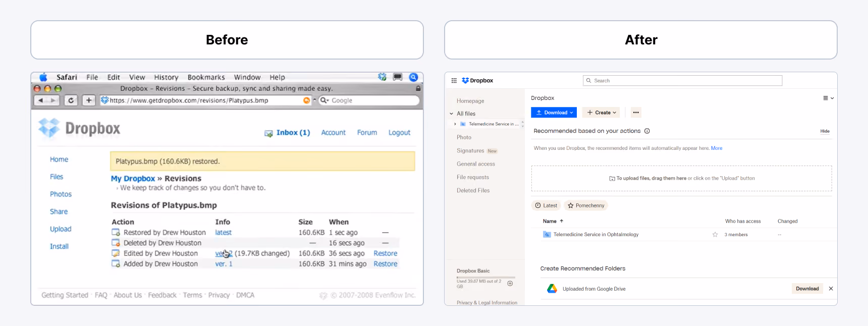Collapse the All files tree section
This screenshot has width=868, height=326.
452,114
